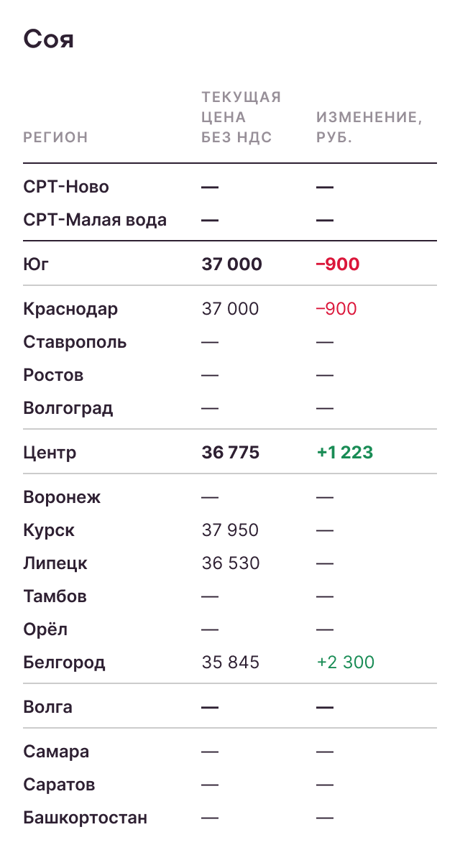Select the Центр region group row
The image size is (460, 868).
coord(50,453)
